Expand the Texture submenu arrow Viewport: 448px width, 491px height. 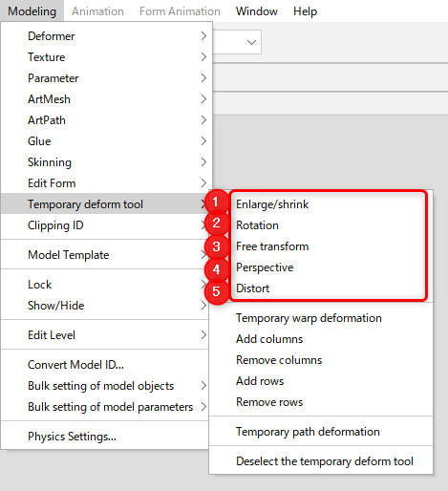pos(203,57)
